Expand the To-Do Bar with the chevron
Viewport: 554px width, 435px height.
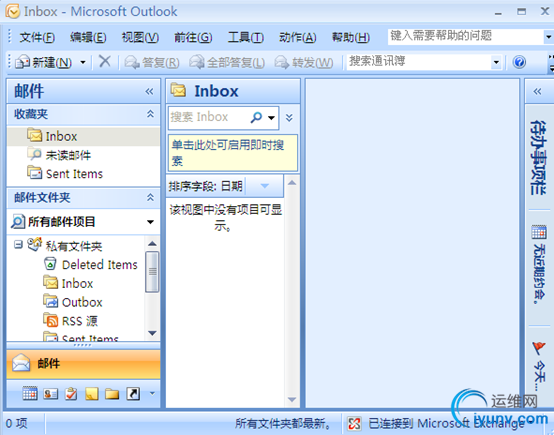click(x=537, y=92)
